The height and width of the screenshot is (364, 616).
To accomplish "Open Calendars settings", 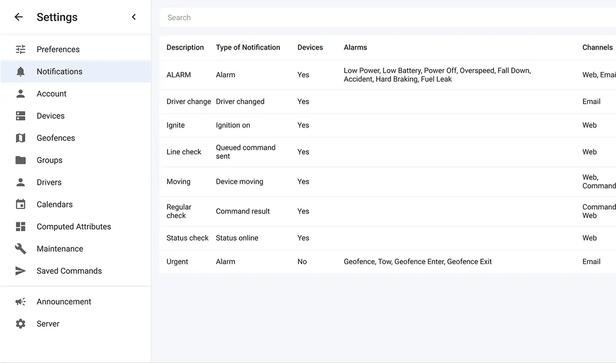I will tap(76, 204).
